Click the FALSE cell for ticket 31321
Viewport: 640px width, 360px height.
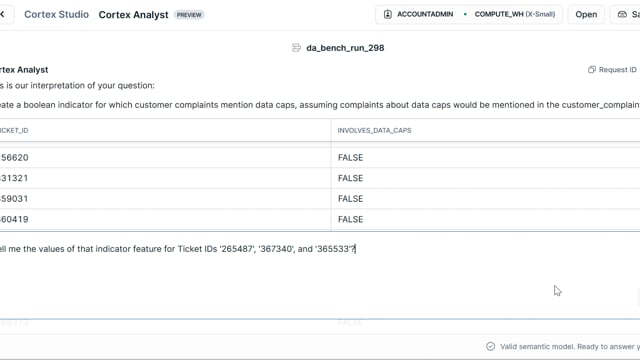tap(350, 178)
